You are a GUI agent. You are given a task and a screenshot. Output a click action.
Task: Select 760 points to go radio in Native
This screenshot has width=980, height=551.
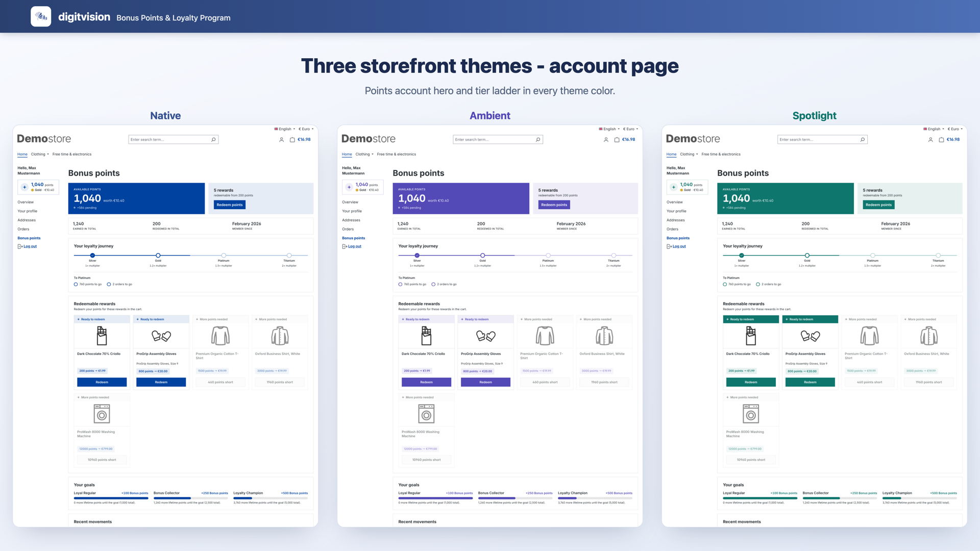tap(76, 284)
